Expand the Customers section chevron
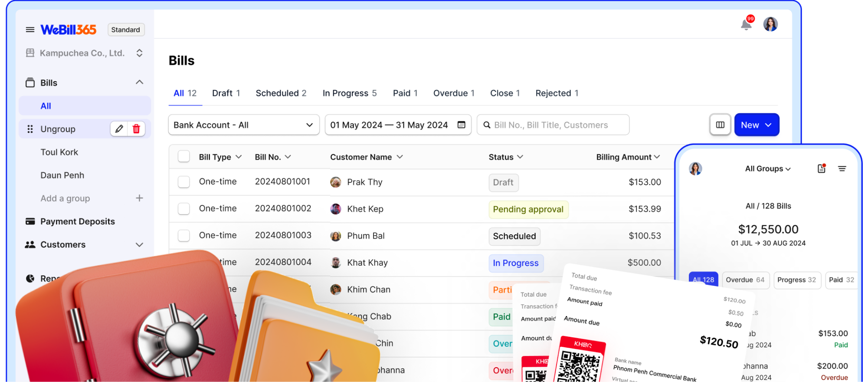The width and height of the screenshot is (868, 382). [x=139, y=245]
